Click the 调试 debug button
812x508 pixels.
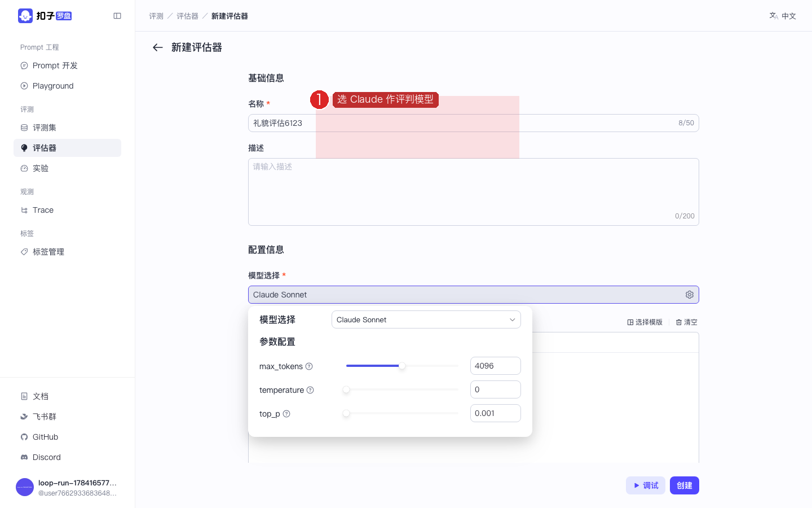click(646, 485)
